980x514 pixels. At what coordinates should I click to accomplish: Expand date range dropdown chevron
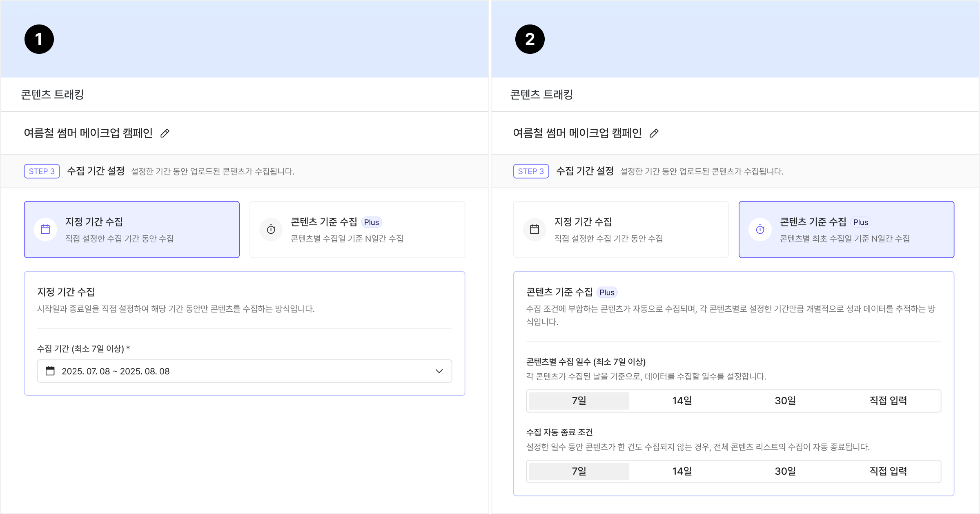(x=439, y=371)
